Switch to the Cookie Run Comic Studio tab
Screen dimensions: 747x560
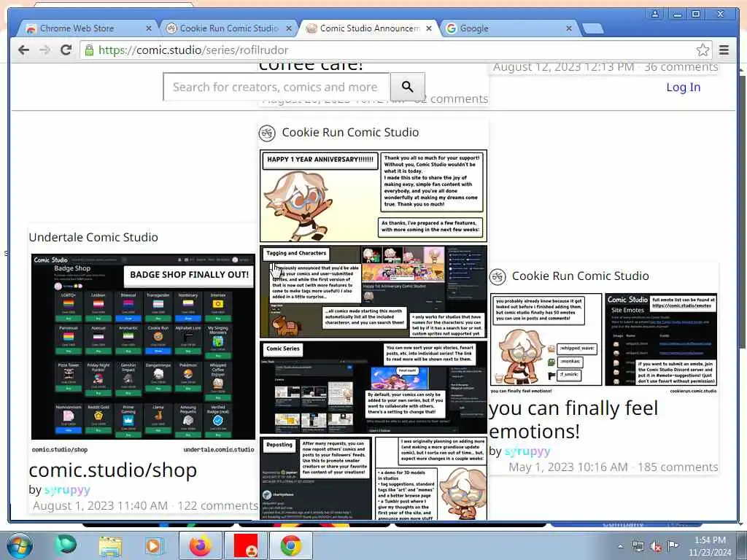point(228,28)
